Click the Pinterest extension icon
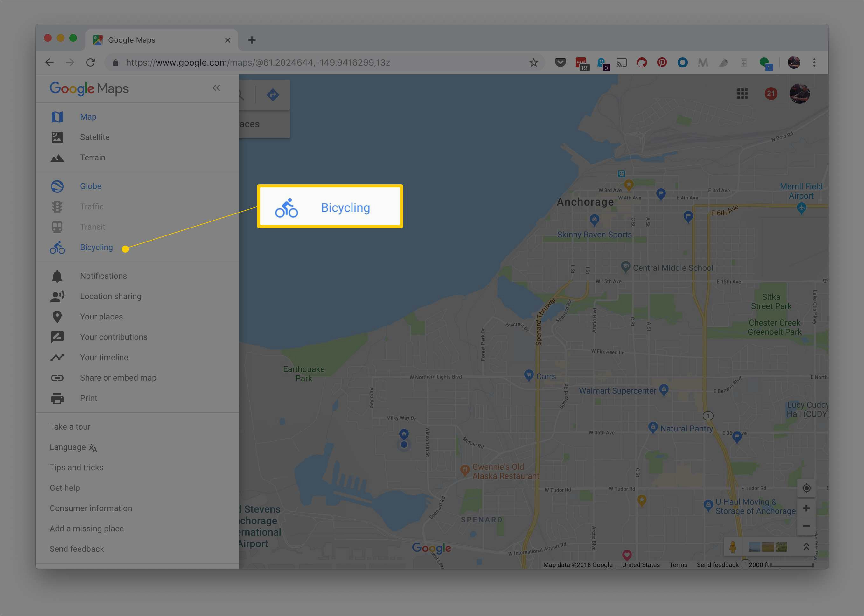This screenshot has width=864, height=616. pyautogui.click(x=662, y=63)
